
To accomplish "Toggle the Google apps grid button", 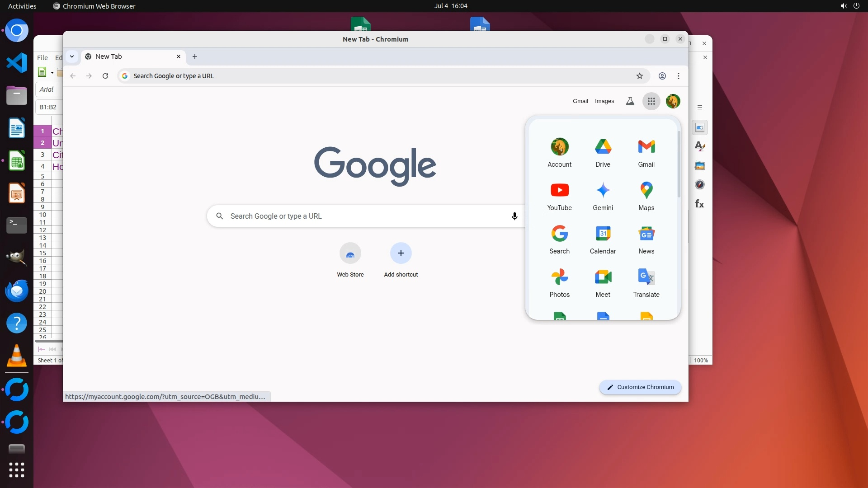I will pos(651,101).
